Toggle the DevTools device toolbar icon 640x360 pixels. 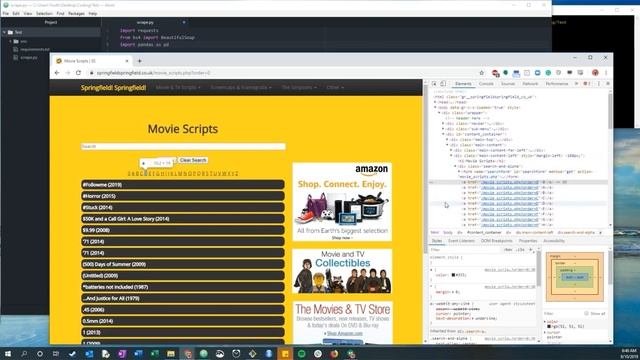click(x=443, y=84)
